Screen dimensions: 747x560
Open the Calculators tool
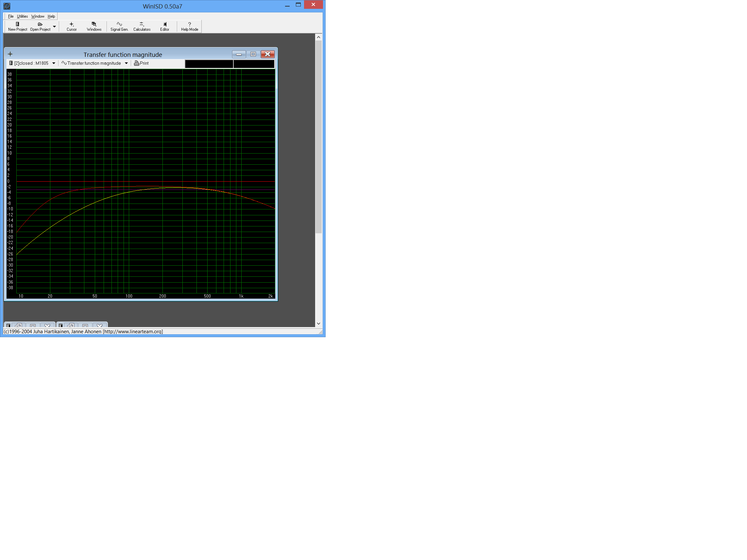(x=142, y=26)
